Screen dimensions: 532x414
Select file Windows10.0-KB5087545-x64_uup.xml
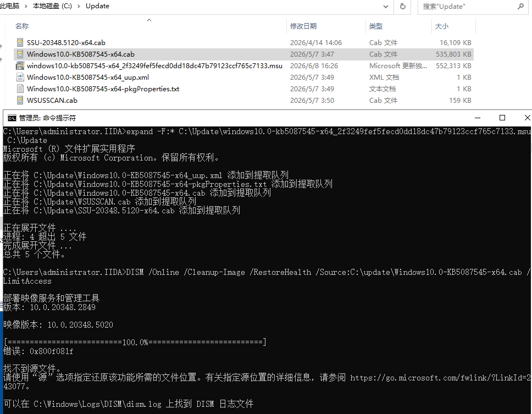click(x=88, y=77)
